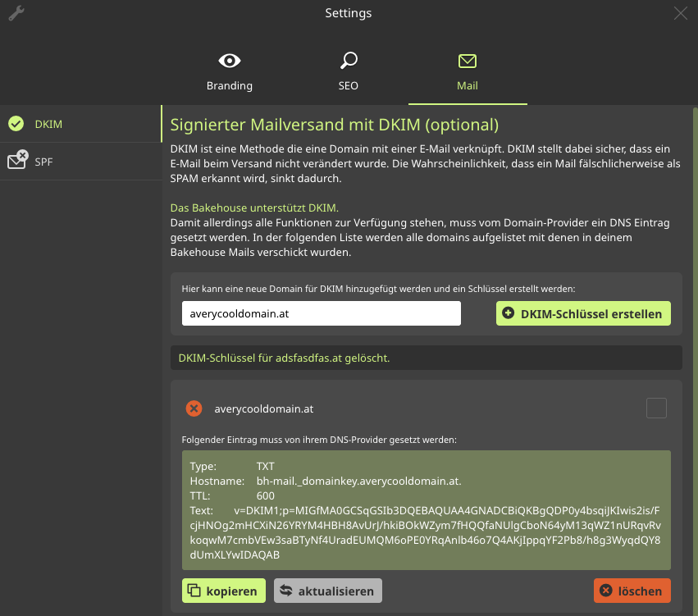Click the SPF envelope error icon

(x=17, y=160)
